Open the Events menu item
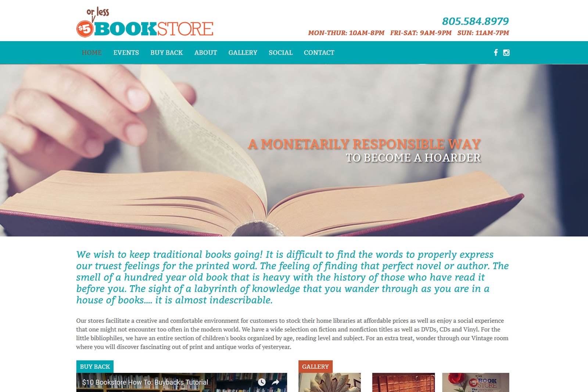The height and width of the screenshot is (392, 588). [x=126, y=53]
